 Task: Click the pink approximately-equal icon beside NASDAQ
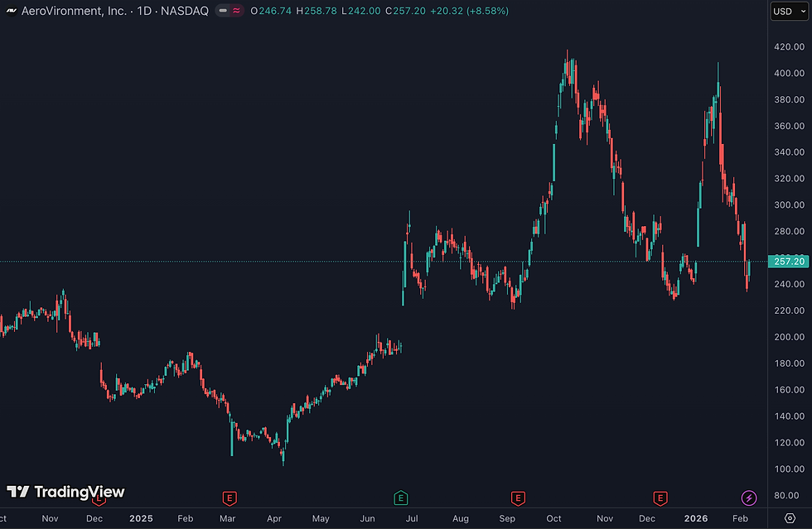(x=237, y=11)
